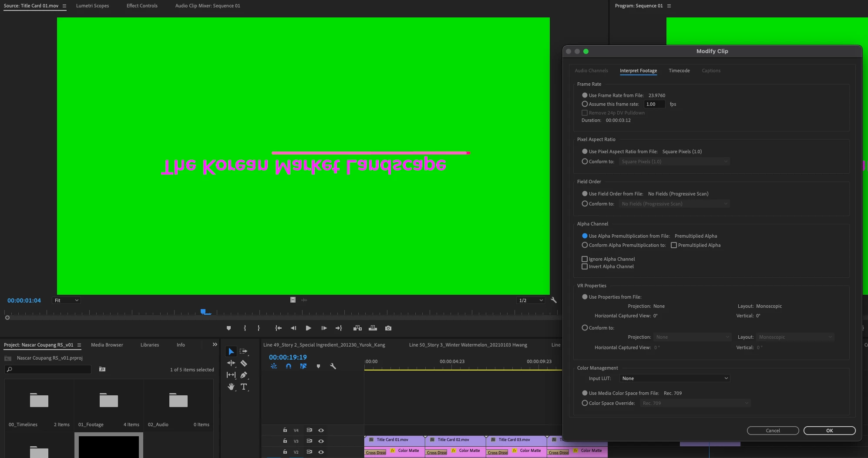Screen dimensions: 868x458
Task: Open Lumetri Scopes tab
Action: (x=92, y=6)
